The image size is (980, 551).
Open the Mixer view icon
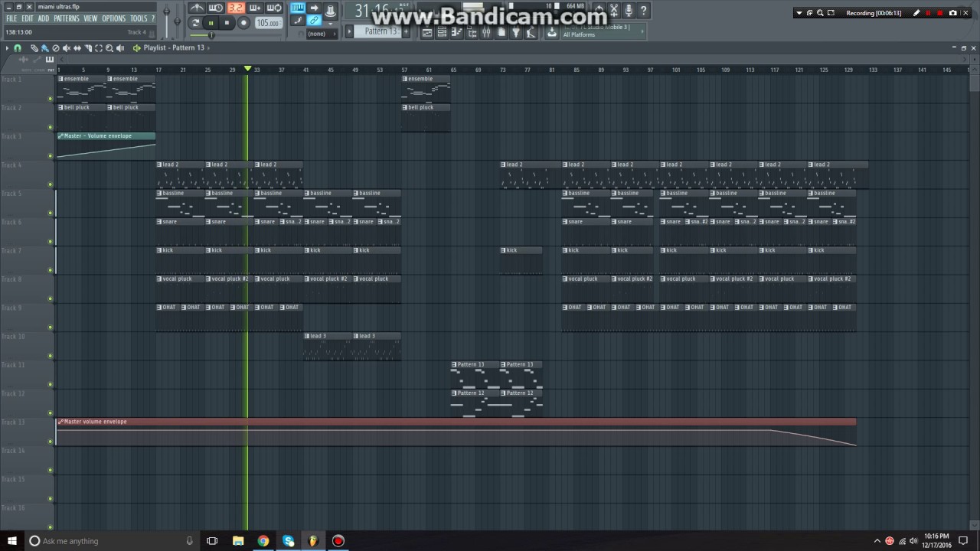click(x=486, y=32)
